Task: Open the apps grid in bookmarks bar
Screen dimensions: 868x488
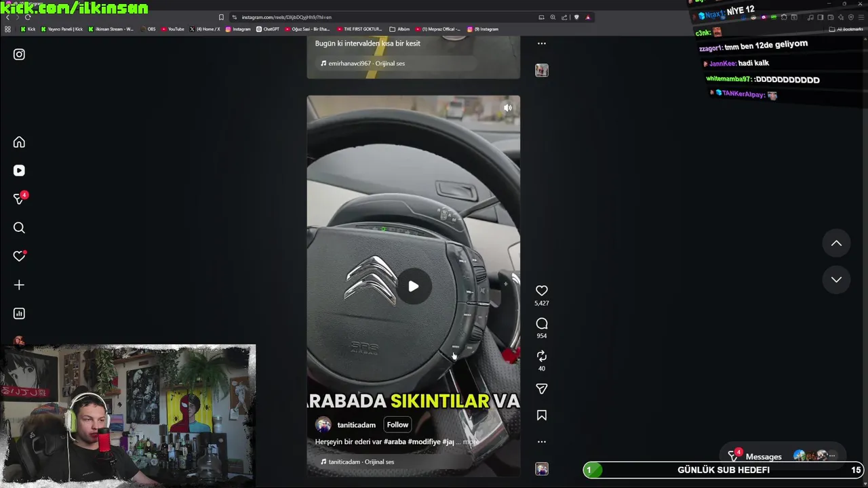Action: pos(7,29)
